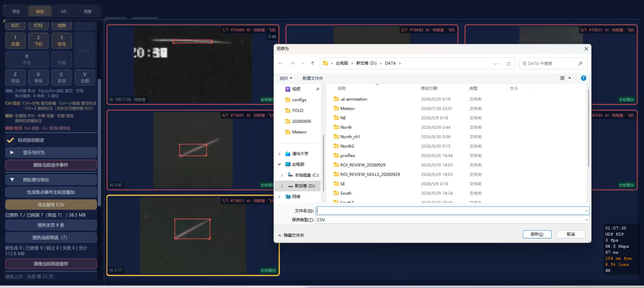Viewport: 644px width, 288px height.
Task: Expand the 显示与行为 section
Action: [51, 152]
